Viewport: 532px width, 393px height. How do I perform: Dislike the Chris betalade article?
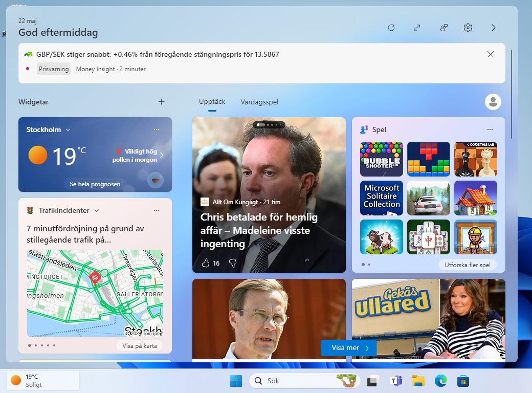pos(233,263)
